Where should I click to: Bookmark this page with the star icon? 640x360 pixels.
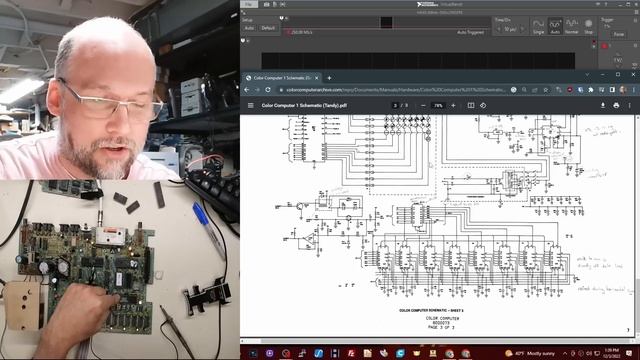tap(546, 90)
